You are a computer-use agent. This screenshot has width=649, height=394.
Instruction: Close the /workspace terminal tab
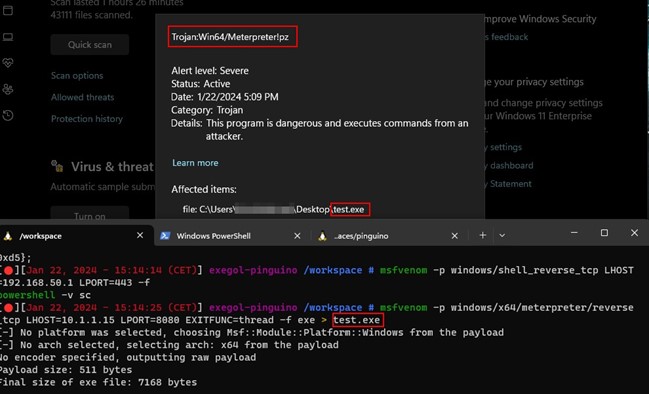pyautogui.click(x=140, y=235)
